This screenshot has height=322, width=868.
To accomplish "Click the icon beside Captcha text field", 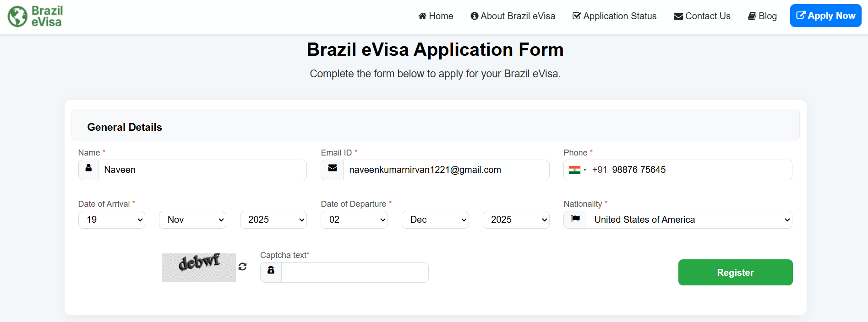I will click(271, 270).
